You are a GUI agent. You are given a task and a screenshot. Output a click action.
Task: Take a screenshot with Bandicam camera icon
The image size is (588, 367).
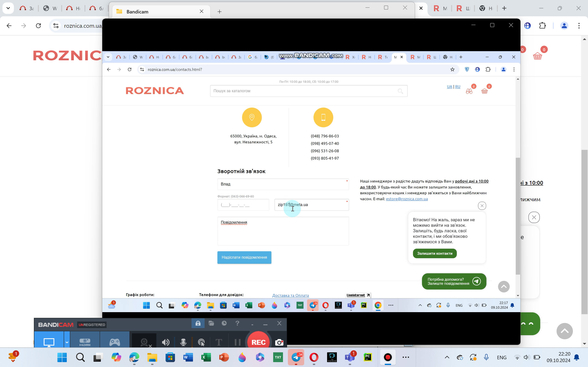click(x=279, y=342)
